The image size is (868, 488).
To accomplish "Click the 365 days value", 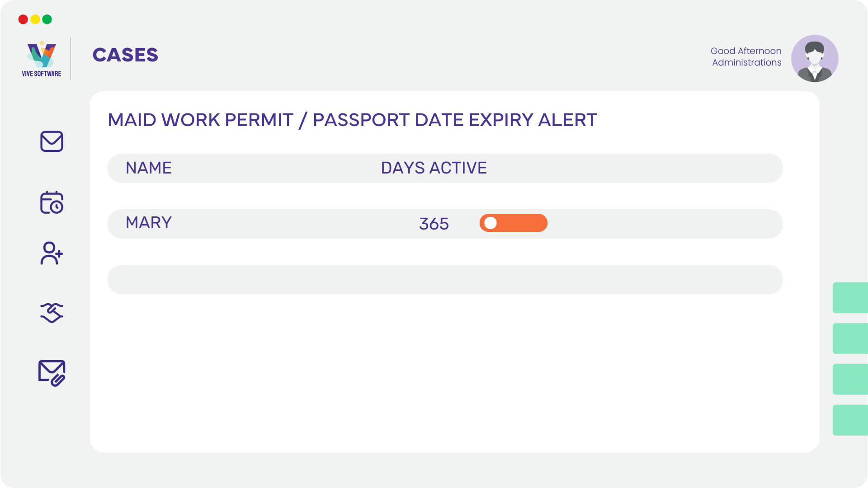I will pyautogui.click(x=434, y=224).
